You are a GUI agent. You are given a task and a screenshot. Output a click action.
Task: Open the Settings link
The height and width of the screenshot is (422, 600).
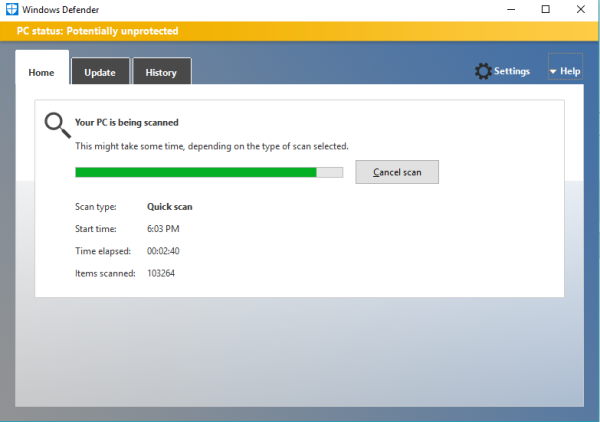click(512, 71)
